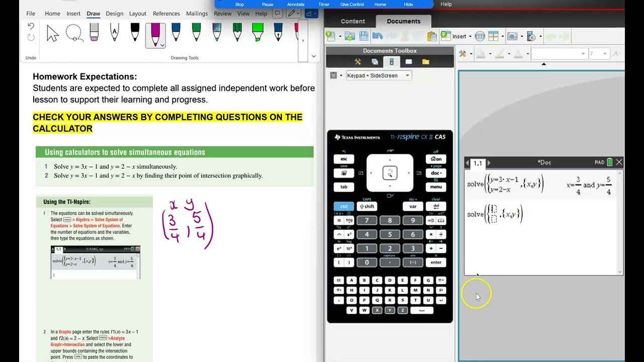Open the font name combo box
This screenshot has width=644, height=362.
559,53
